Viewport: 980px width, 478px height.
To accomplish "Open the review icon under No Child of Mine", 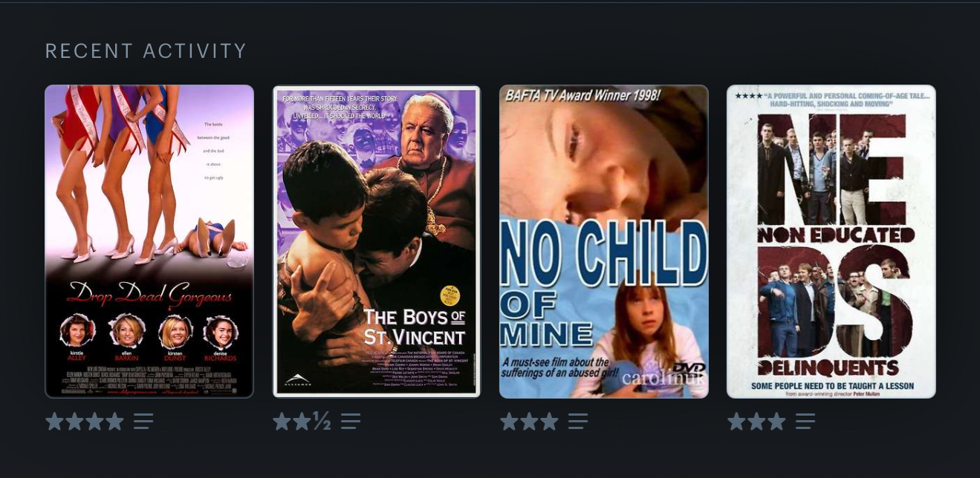I will [578, 422].
